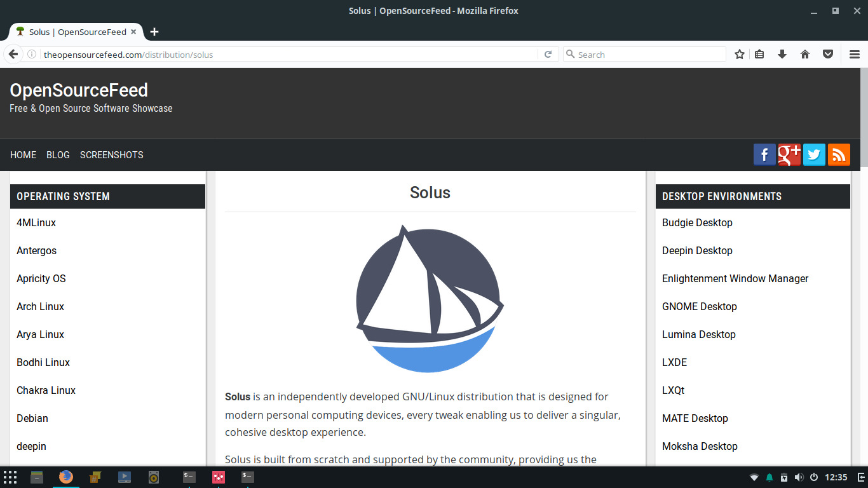868x488 pixels.
Task: Open the SCREENSHOTS page
Action: (111, 154)
